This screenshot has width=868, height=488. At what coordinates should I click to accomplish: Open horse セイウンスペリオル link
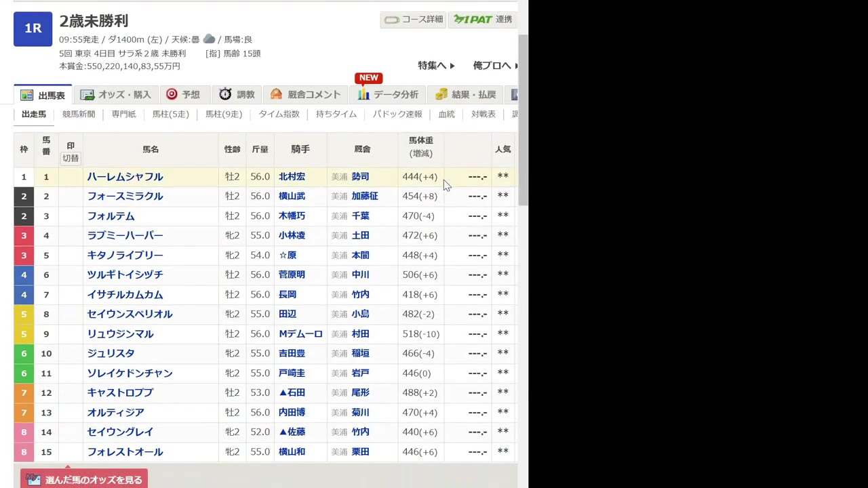pos(130,314)
